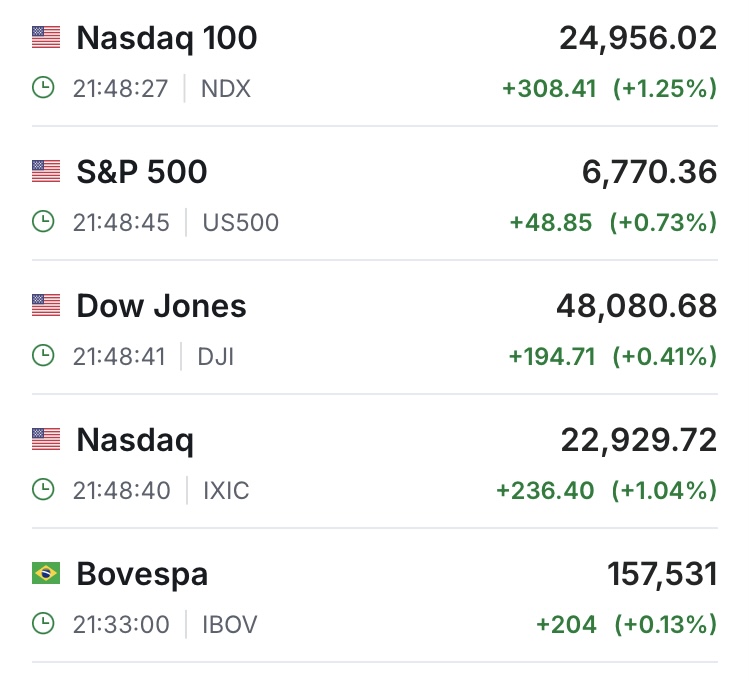750x681 pixels.
Task: Tap the Dow Jones +194.71 change value
Action: click(552, 356)
